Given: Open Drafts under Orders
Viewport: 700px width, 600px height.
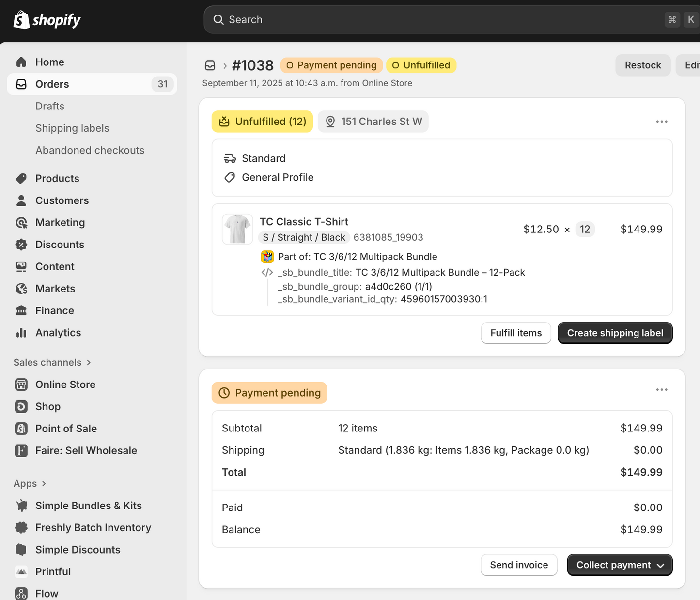Looking at the screenshot, I should pos(50,106).
